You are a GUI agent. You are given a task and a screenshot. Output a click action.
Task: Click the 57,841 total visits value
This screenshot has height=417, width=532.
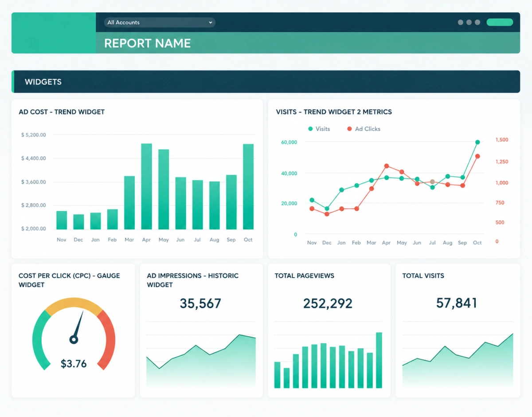(x=457, y=303)
